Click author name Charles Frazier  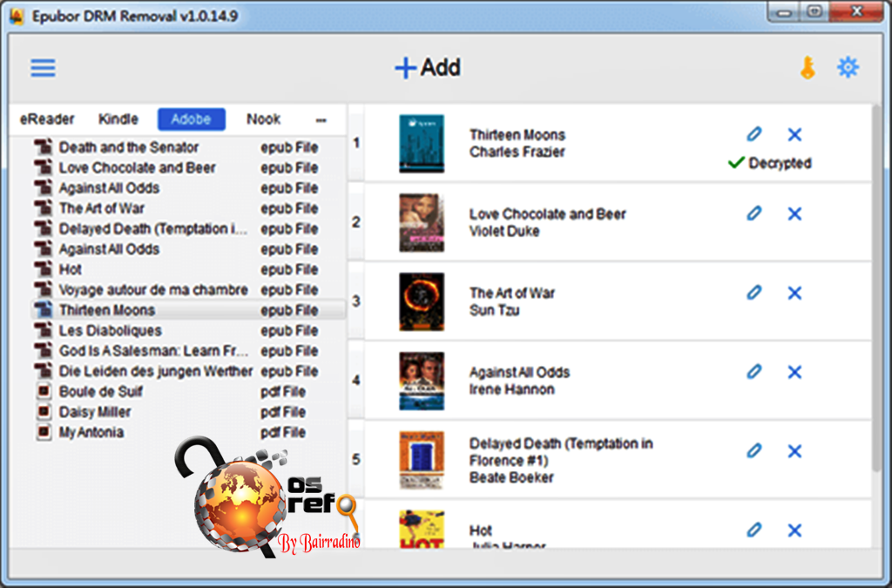[x=517, y=152]
